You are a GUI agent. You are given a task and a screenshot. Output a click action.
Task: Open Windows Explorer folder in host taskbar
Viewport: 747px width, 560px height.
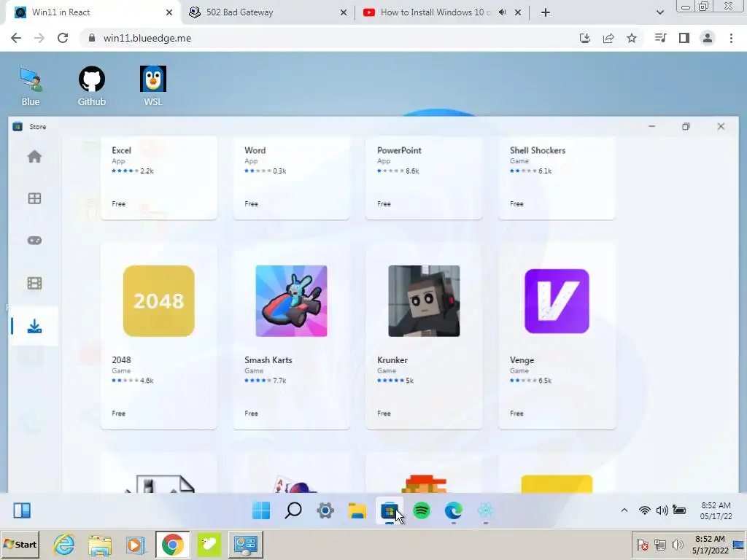(x=99, y=544)
